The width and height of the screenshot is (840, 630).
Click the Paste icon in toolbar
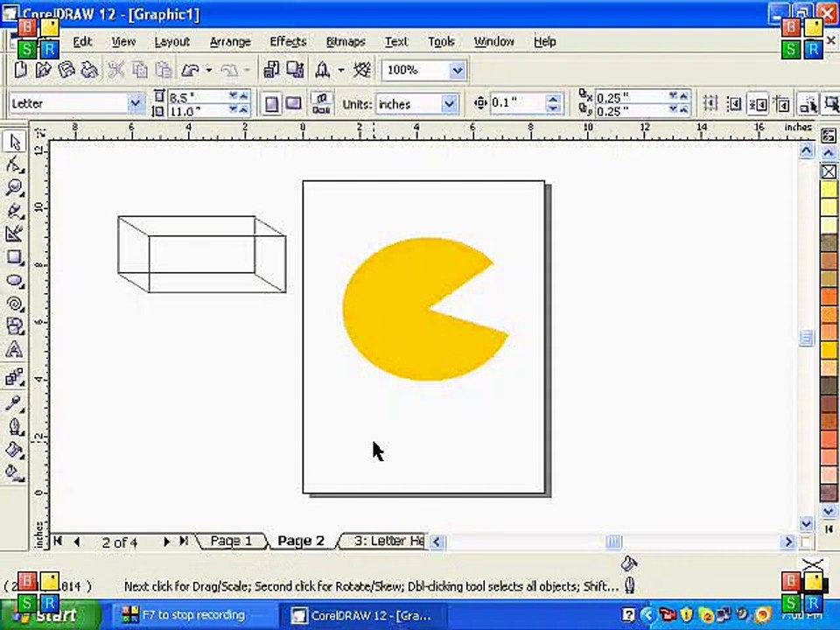coord(163,70)
